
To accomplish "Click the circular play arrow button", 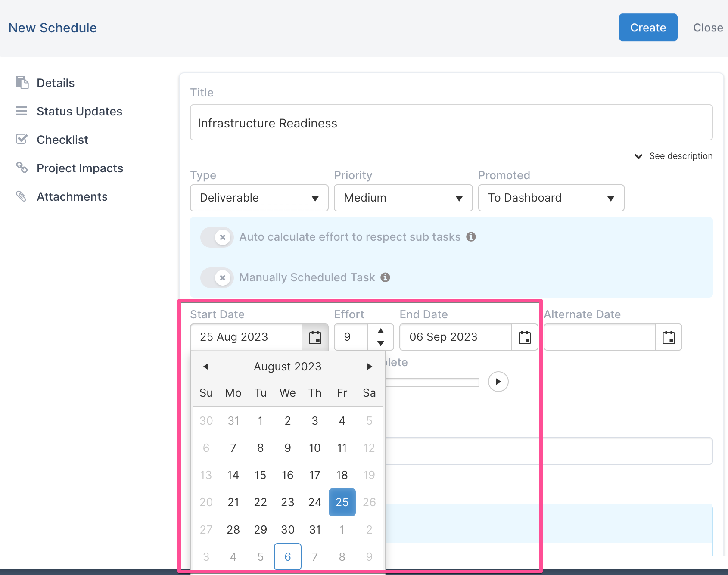I will [498, 382].
